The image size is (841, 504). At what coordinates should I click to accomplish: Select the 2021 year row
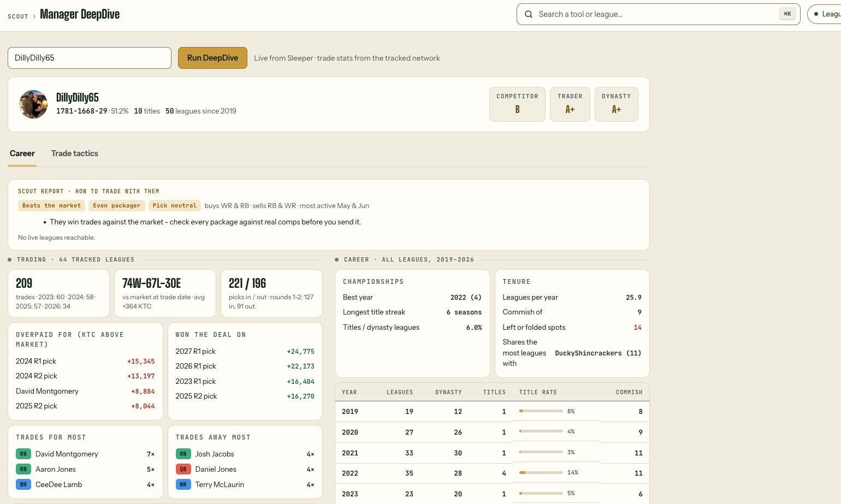coord(492,453)
